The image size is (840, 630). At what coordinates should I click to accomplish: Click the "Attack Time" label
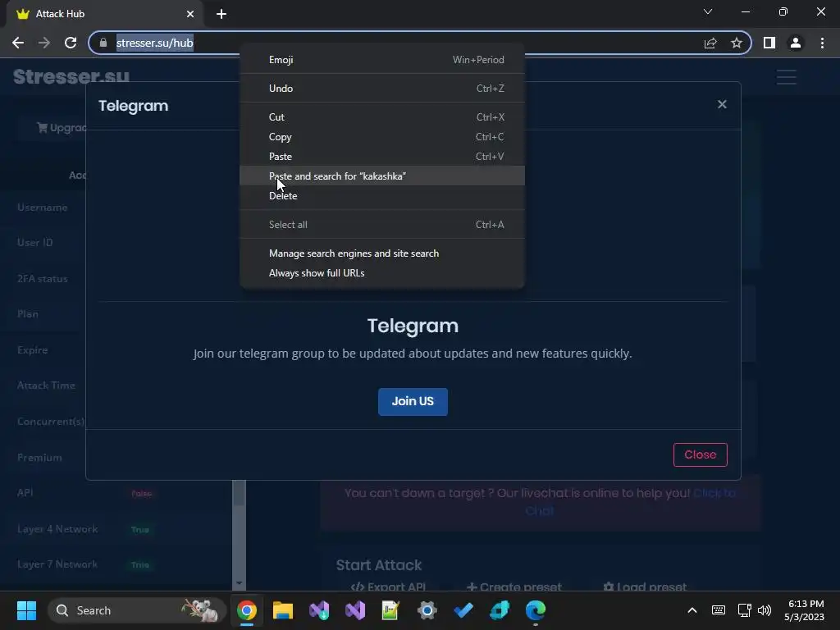point(46,386)
